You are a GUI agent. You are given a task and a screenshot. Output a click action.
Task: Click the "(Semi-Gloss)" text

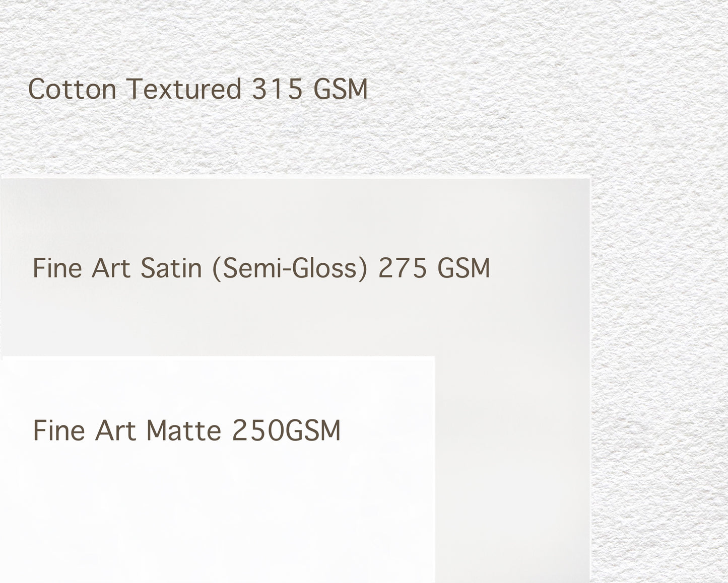[x=290, y=268]
